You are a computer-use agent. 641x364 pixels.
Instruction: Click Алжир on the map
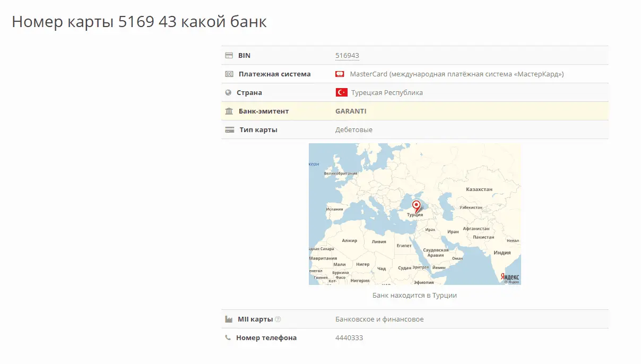tap(350, 240)
